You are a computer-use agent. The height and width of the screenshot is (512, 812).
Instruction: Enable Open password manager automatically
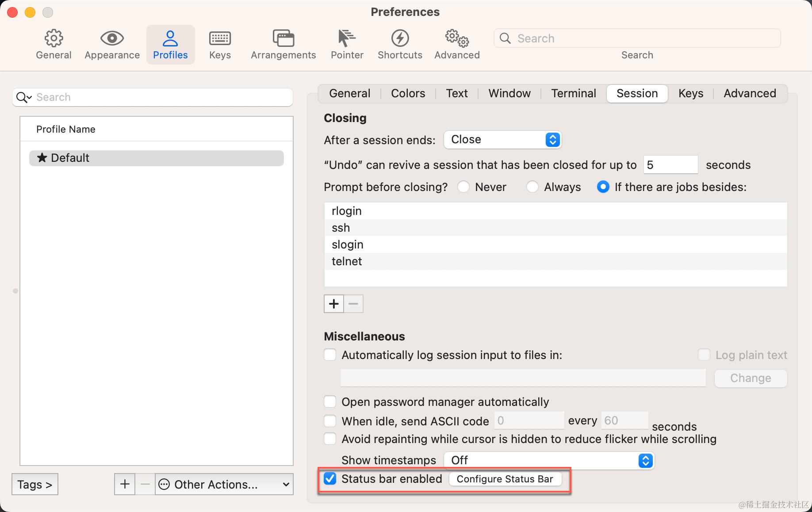click(330, 401)
